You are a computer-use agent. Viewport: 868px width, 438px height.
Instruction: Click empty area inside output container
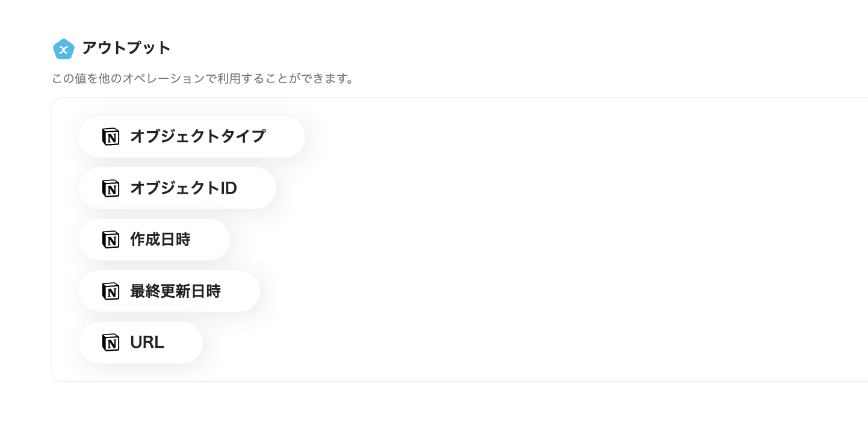point(542,241)
